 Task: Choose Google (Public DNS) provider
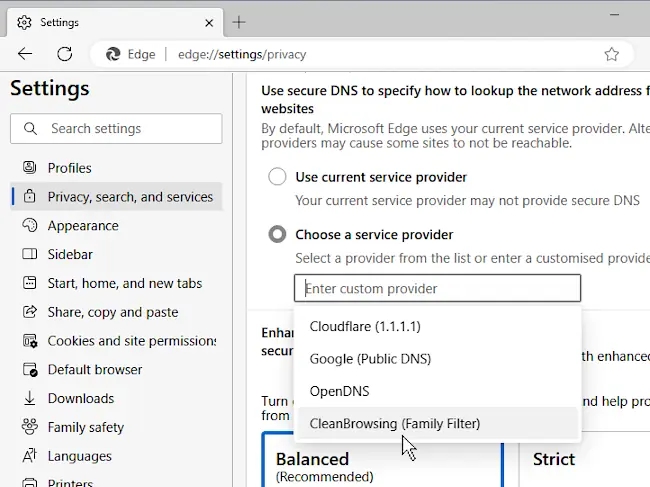point(437,359)
